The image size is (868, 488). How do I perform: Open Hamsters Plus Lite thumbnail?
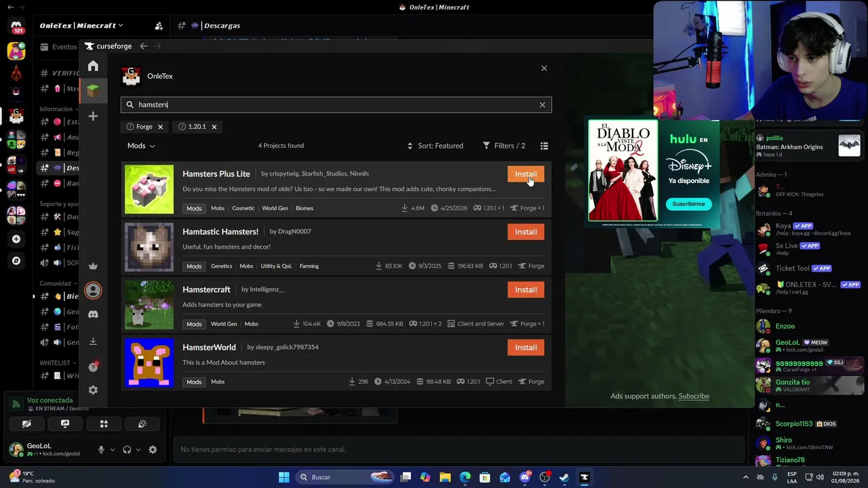(x=149, y=189)
